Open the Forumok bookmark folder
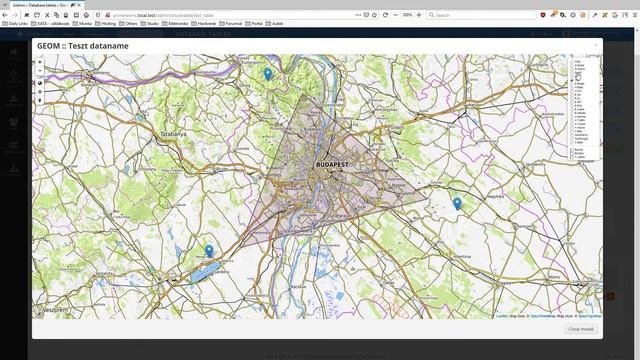640x360 pixels. (231, 24)
